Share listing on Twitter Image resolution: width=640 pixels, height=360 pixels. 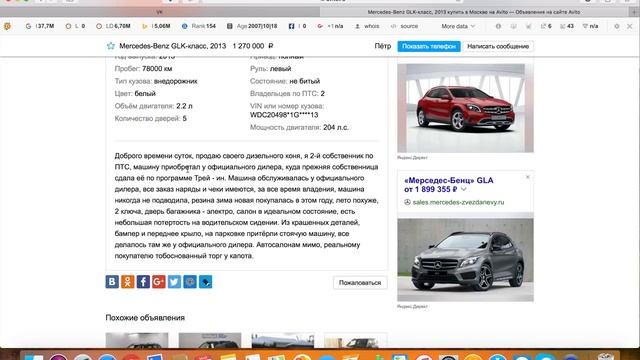[174, 282]
